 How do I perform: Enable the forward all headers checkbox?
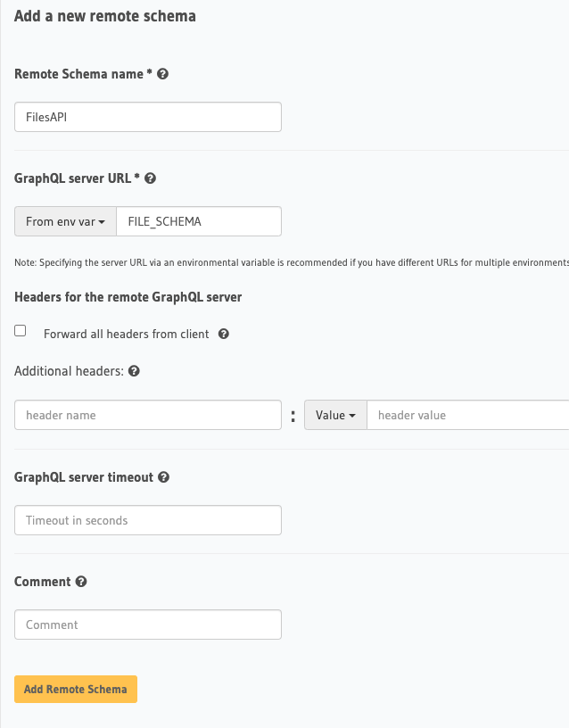(x=21, y=331)
